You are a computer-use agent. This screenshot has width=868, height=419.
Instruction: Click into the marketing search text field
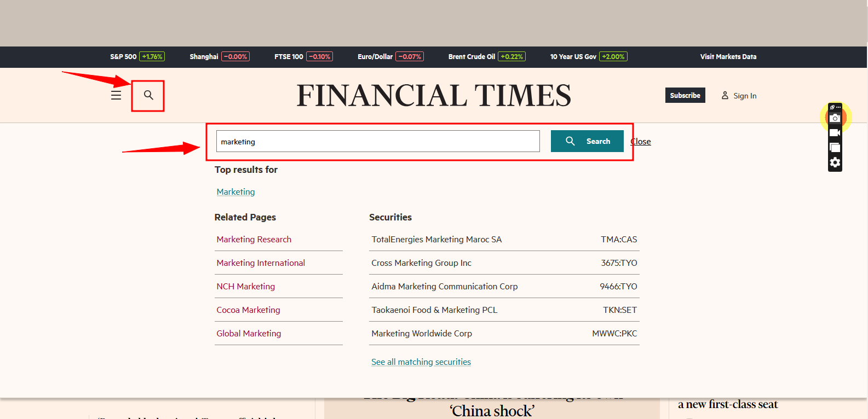click(x=378, y=142)
